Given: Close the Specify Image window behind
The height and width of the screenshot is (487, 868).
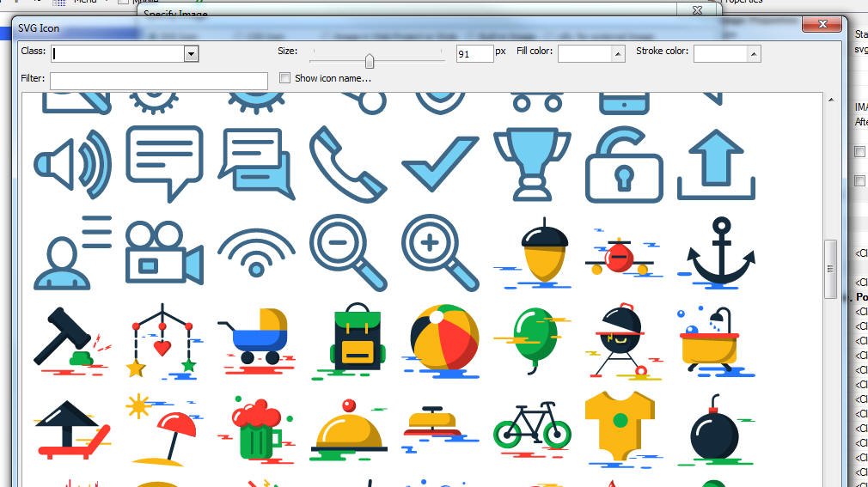Looking at the screenshot, I should point(698,10).
